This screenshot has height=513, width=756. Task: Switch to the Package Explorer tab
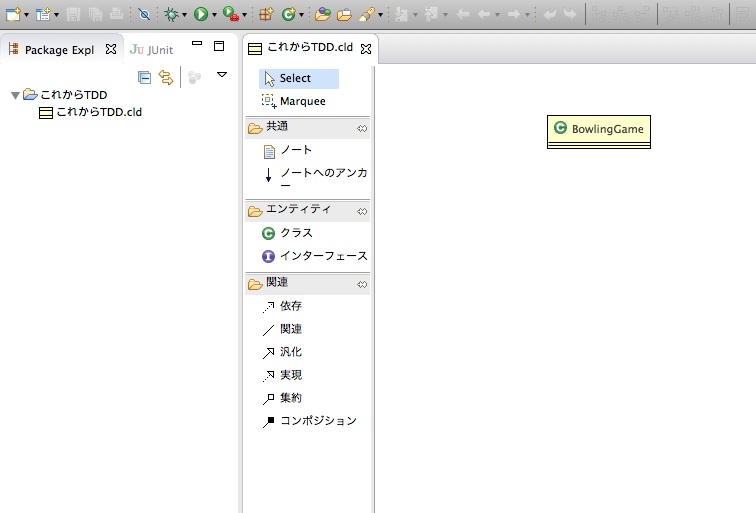pos(59,50)
